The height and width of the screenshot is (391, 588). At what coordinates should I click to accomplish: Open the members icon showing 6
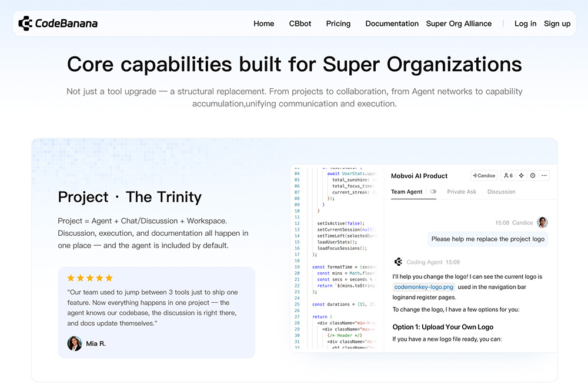[x=507, y=175]
